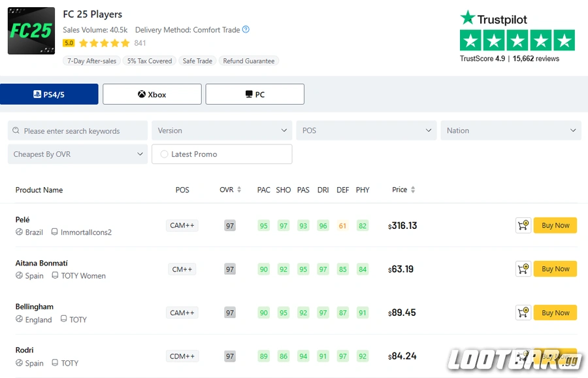Click the Pelé player name

22,220
